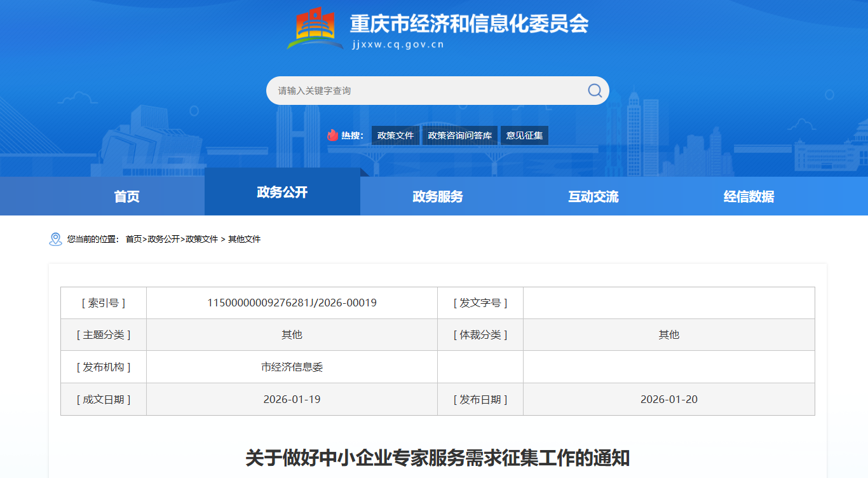The width and height of the screenshot is (868, 478).
Task: Select the 意见征集 hot search tag
Action: point(525,135)
